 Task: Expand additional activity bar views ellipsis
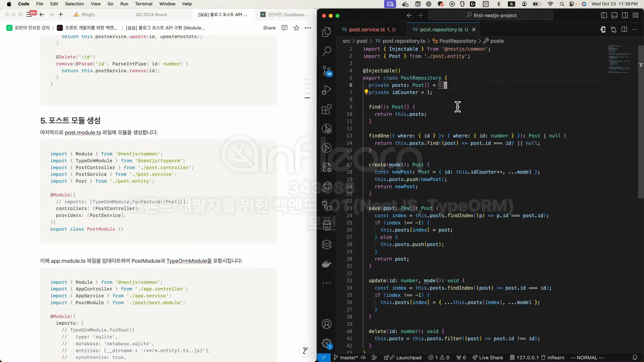pyautogui.click(x=326, y=283)
